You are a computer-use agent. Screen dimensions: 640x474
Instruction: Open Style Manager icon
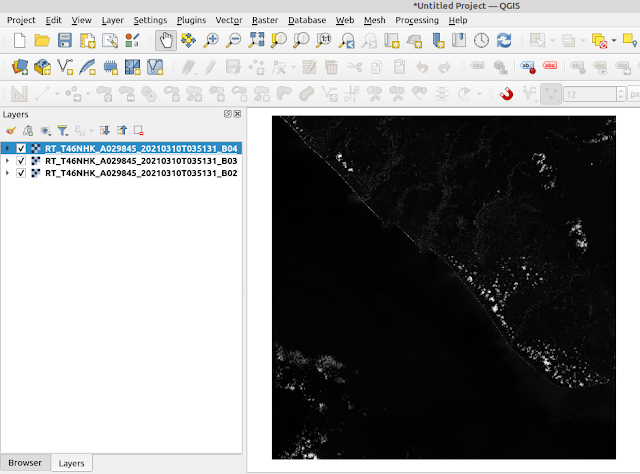(132, 40)
